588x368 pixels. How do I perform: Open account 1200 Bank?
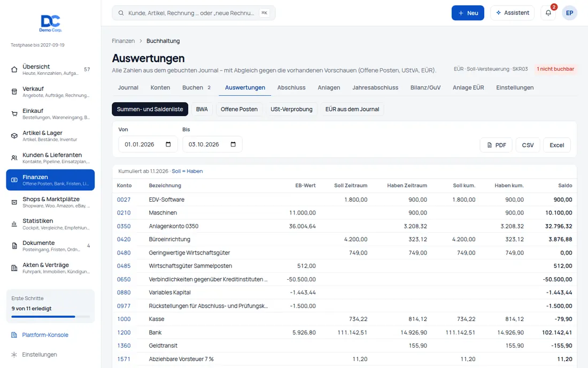pyautogui.click(x=124, y=333)
